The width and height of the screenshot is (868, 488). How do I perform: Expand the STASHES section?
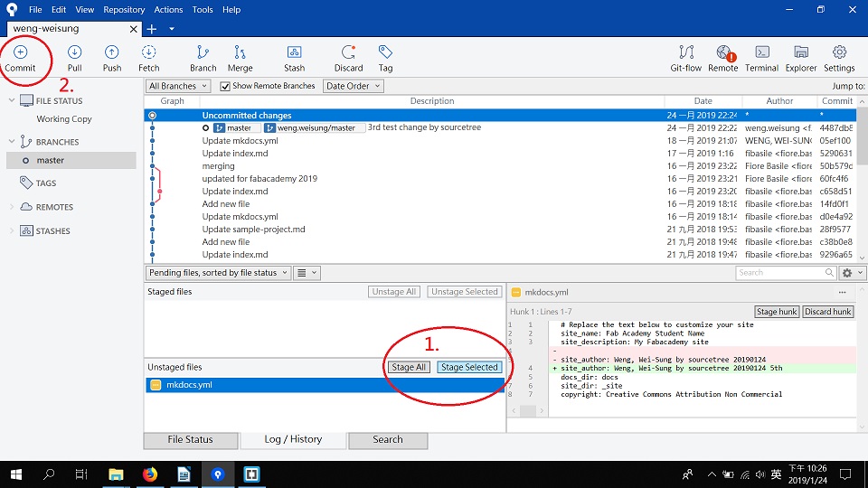click(x=12, y=230)
